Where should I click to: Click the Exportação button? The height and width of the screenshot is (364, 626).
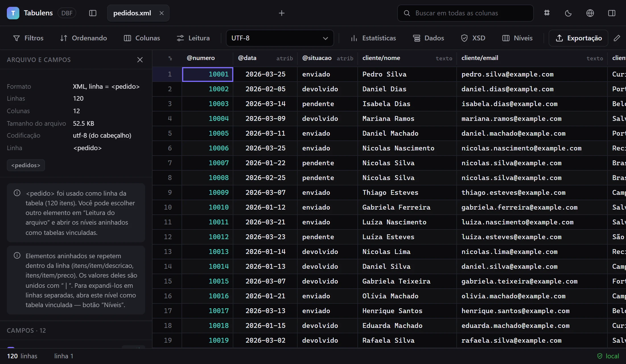[578, 38]
